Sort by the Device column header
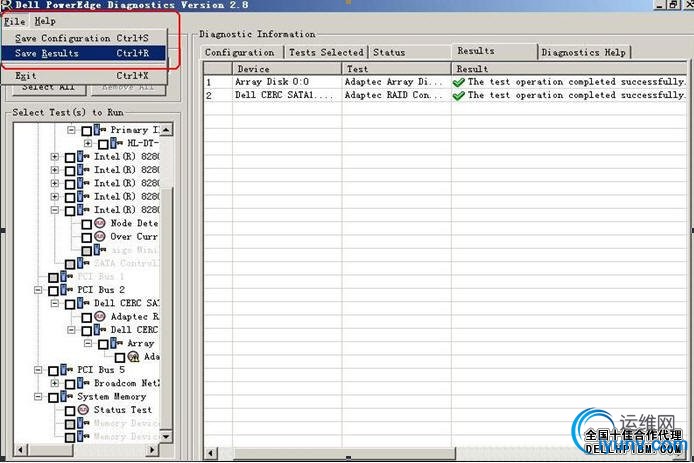This screenshot has height=463, width=694. [x=287, y=69]
